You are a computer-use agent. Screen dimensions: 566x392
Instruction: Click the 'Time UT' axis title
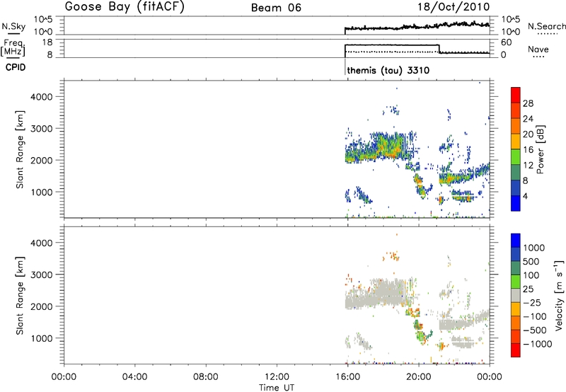[x=277, y=388]
